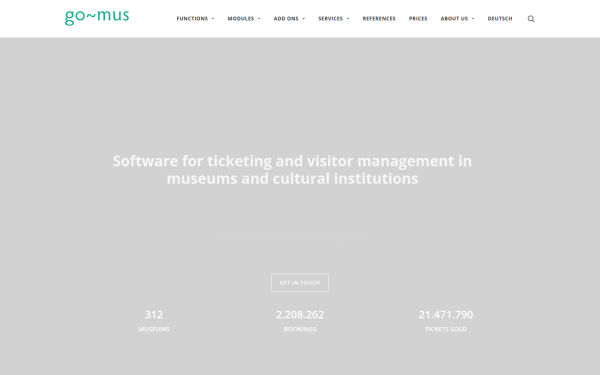This screenshot has width=600, height=375.
Task: Open the Add Ons menu
Action: 286,18
